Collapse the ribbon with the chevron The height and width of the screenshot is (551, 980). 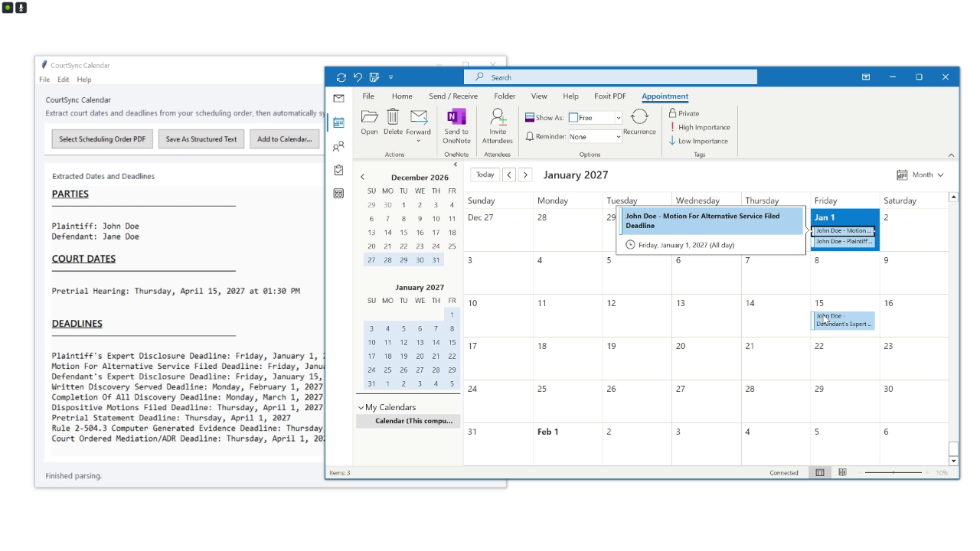click(952, 155)
